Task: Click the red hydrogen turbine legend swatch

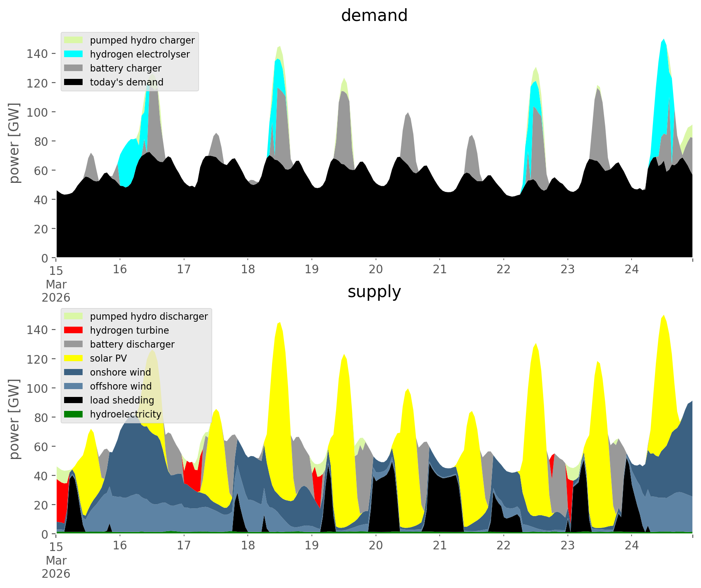Action: (74, 330)
